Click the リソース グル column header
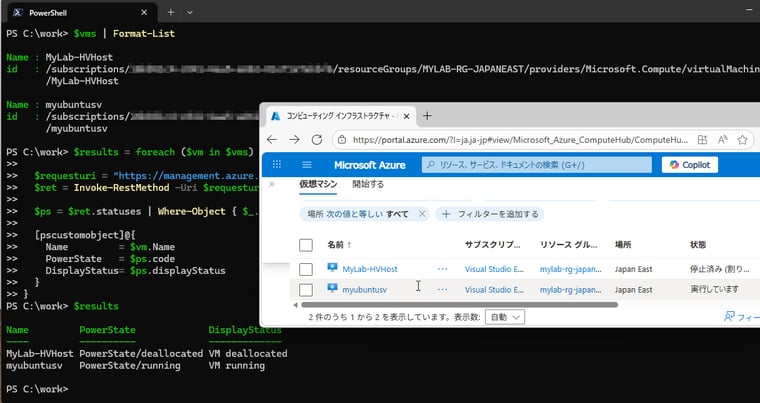760x403 pixels. point(569,245)
